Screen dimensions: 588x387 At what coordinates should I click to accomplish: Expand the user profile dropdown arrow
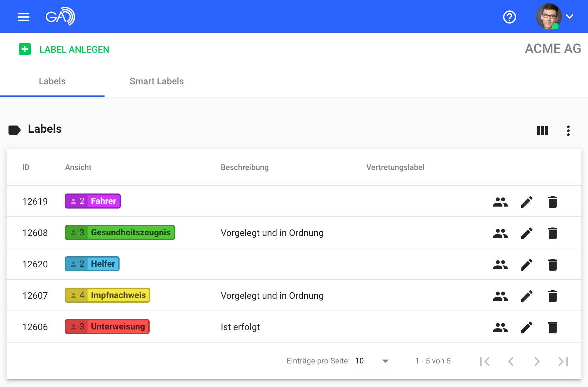coord(570,17)
